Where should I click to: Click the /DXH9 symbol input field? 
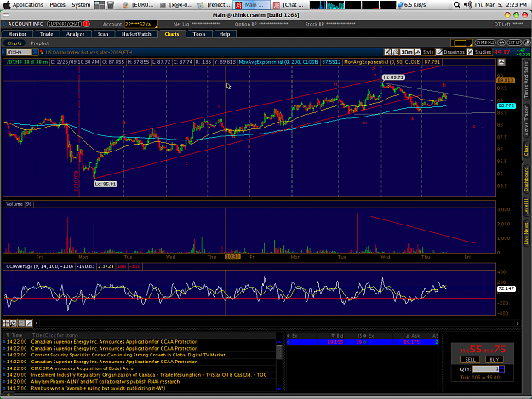click(x=19, y=52)
